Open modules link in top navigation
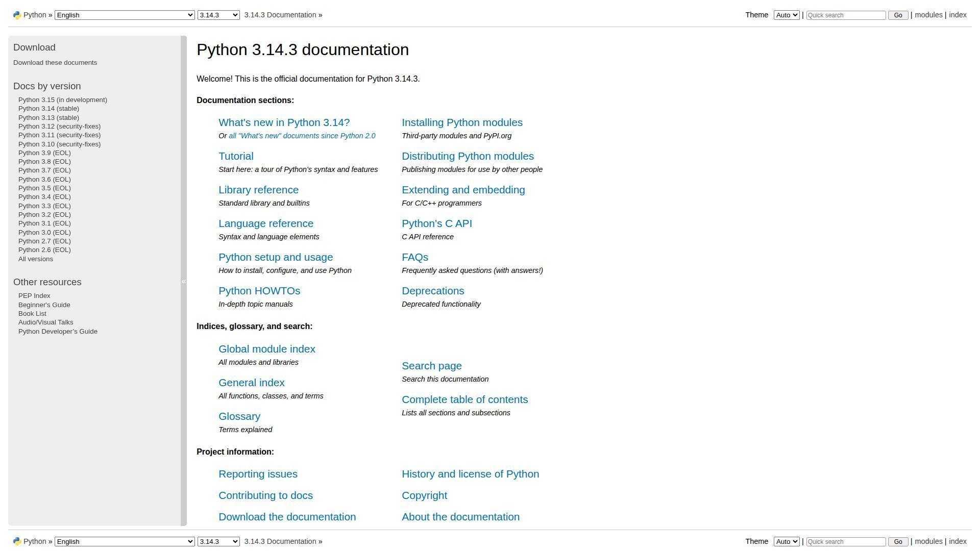The height and width of the screenshot is (551, 980). click(928, 15)
